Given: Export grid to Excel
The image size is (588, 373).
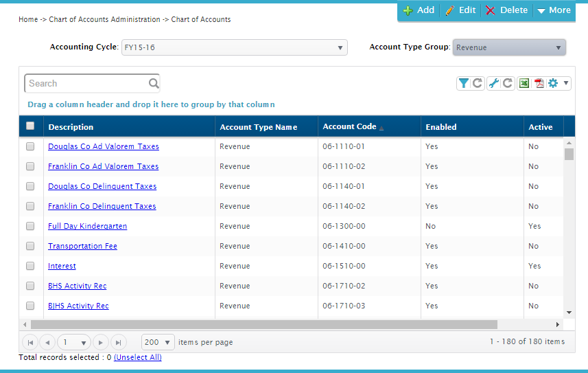Looking at the screenshot, I should click(524, 83).
